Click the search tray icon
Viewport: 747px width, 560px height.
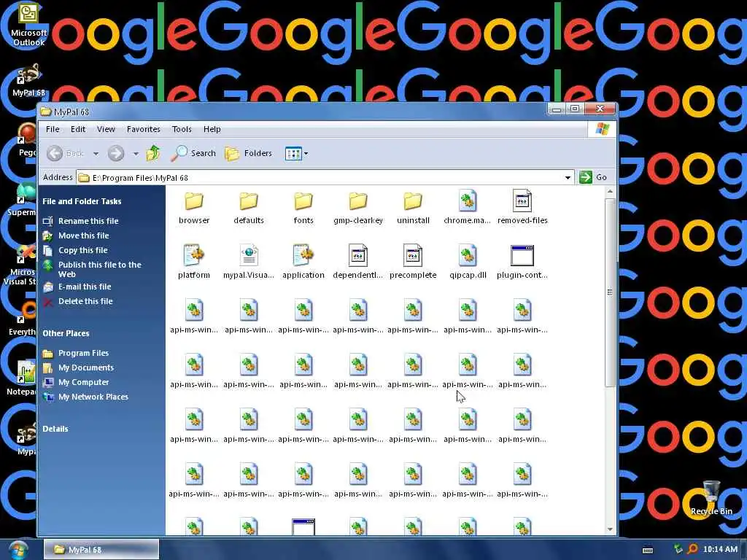click(x=692, y=550)
